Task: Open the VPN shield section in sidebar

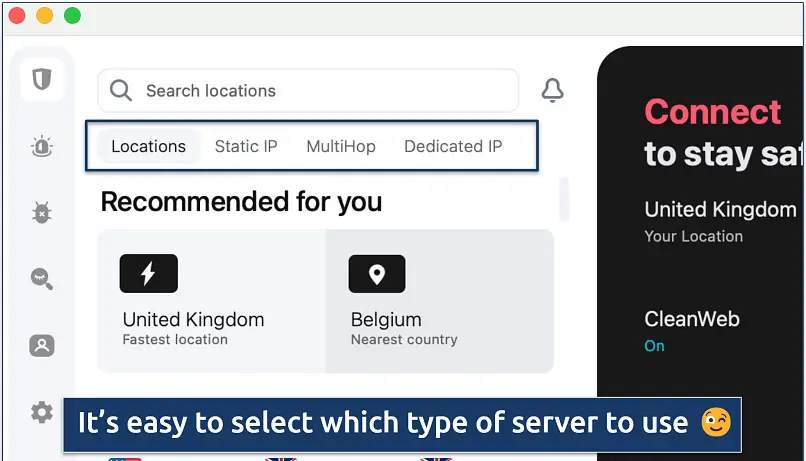Action: coord(42,79)
